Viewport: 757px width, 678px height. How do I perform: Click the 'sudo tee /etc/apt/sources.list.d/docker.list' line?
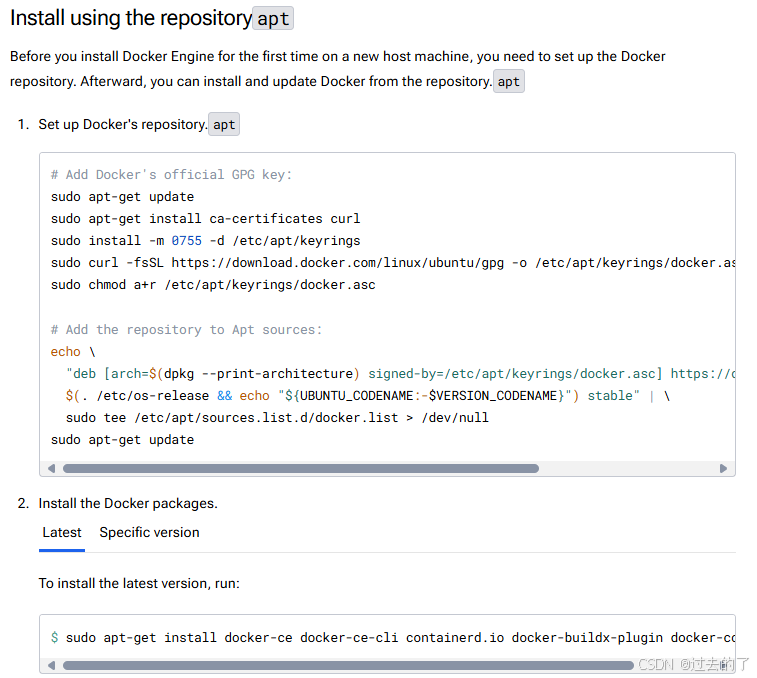click(277, 418)
